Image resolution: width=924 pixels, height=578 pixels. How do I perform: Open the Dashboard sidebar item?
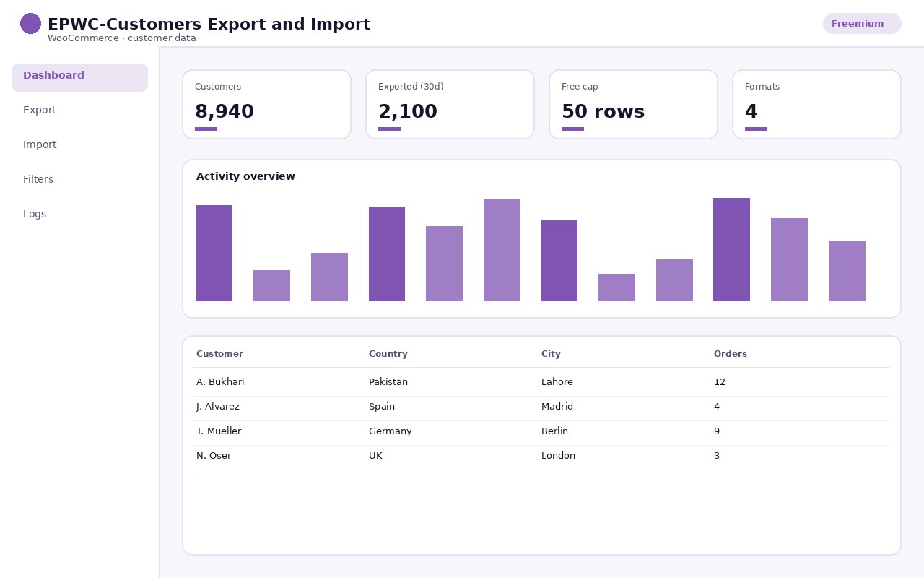pyautogui.click(x=79, y=77)
